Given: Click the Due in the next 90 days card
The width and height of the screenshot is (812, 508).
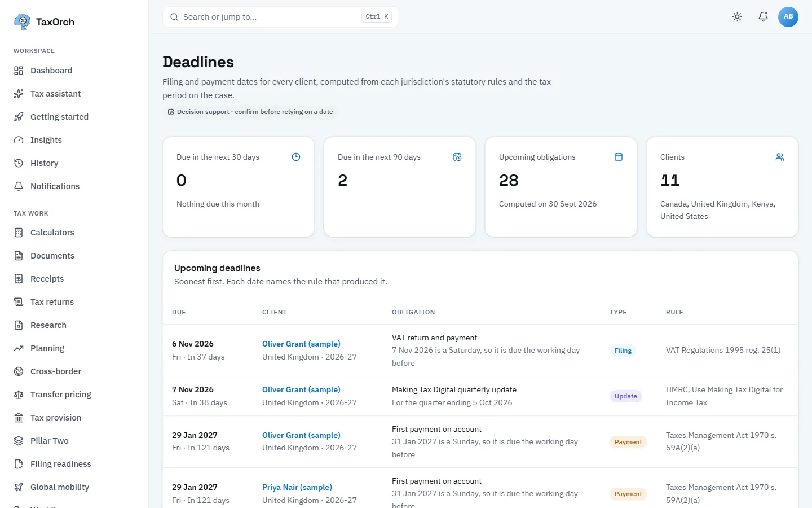Looking at the screenshot, I should (x=400, y=187).
